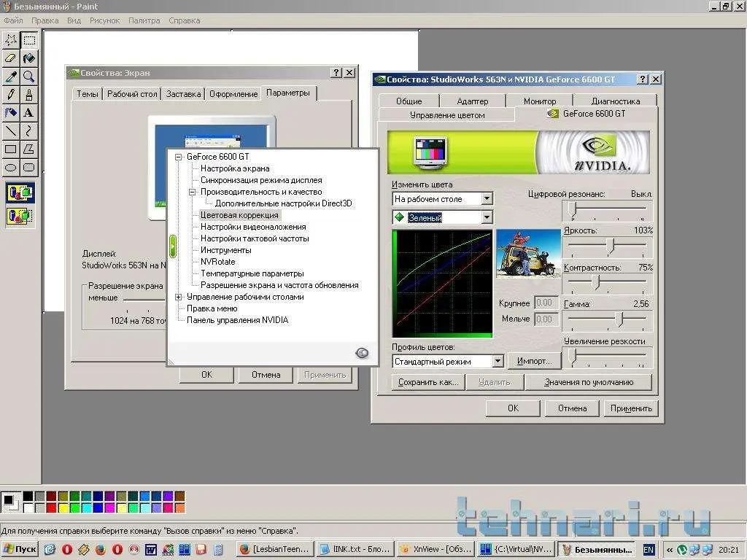Choose the Pencil tool

(11, 94)
